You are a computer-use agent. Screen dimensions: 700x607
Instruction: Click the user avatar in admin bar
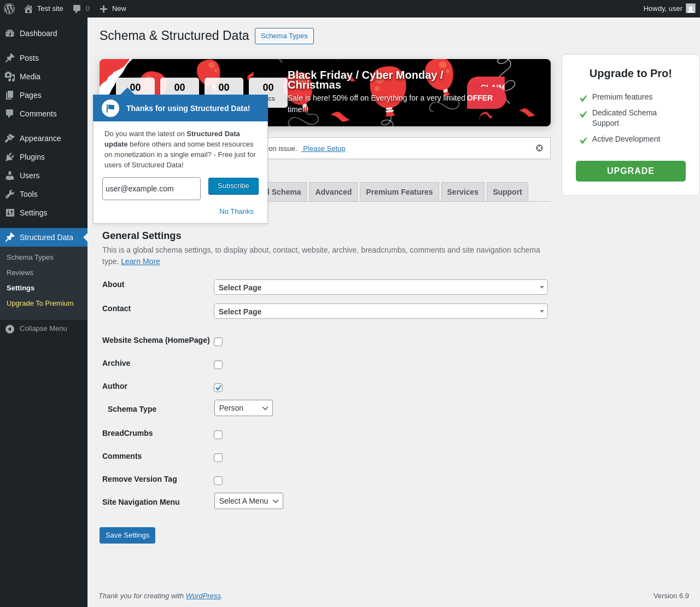(x=691, y=9)
